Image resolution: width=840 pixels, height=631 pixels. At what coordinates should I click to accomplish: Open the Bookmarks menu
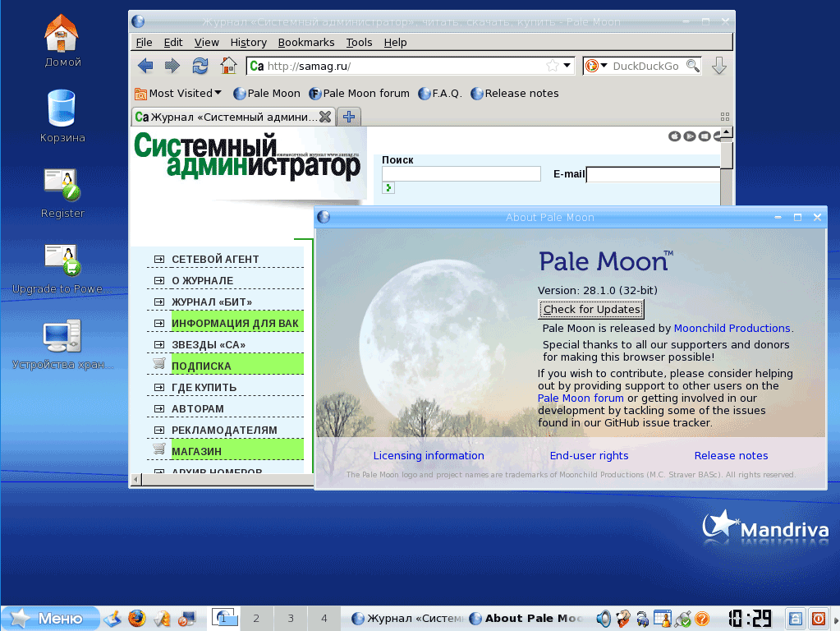coord(306,43)
